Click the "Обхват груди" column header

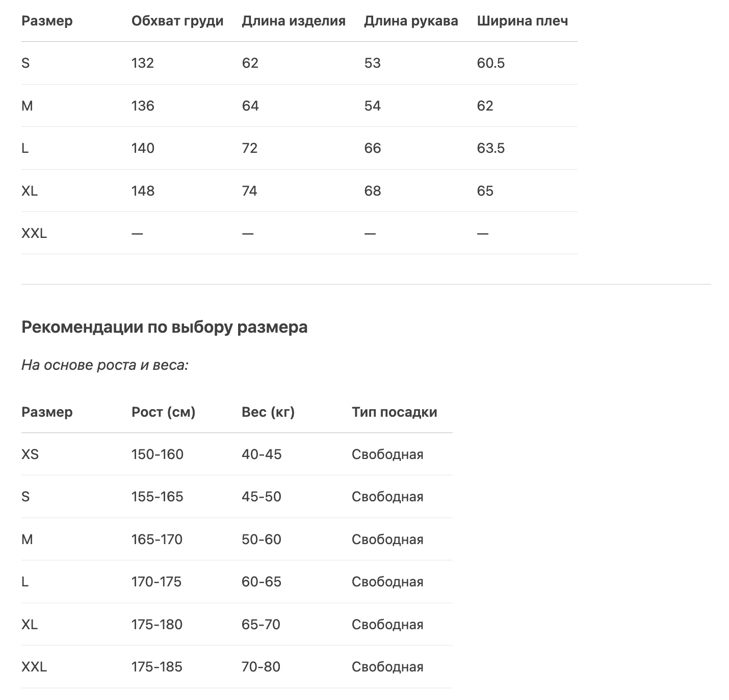177,21
